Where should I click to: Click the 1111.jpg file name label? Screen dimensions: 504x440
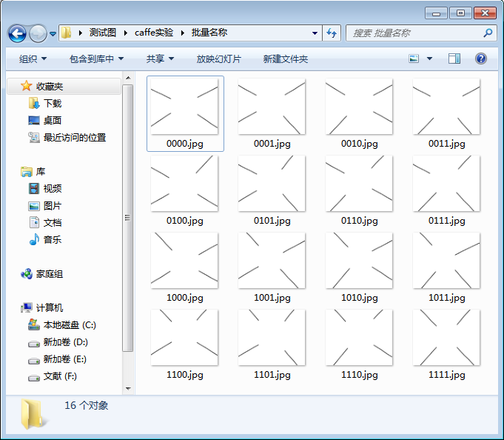[x=447, y=375]
